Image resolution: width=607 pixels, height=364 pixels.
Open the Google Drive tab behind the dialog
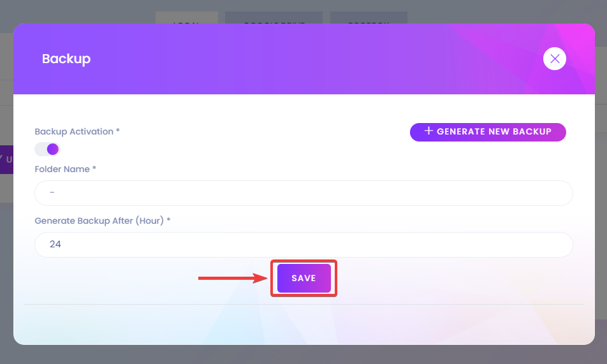[274, 17]
